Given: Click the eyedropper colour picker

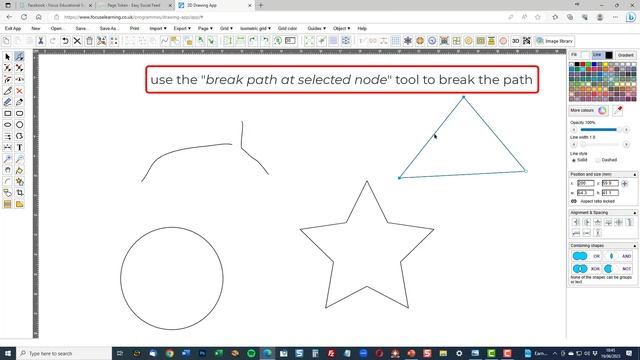Looking at the screenshot, I should (x=618, y=111).
